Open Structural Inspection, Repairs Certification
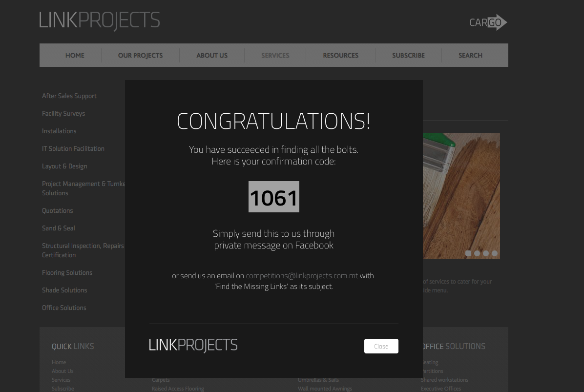This screenshot has width=584, height=392. [x=83, y=250]
